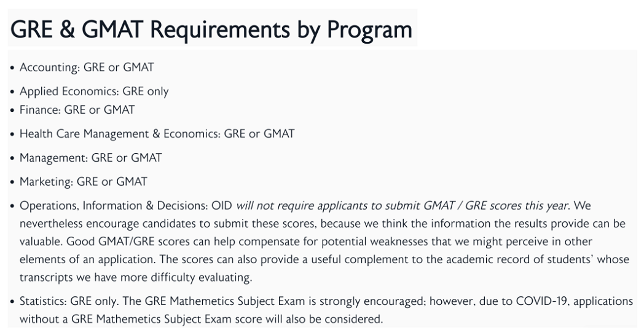The width and height of the screenshot is (644, 332).
Task: Click the "Marketing: GRE or GMAT" entry
Action: (84, 181)
